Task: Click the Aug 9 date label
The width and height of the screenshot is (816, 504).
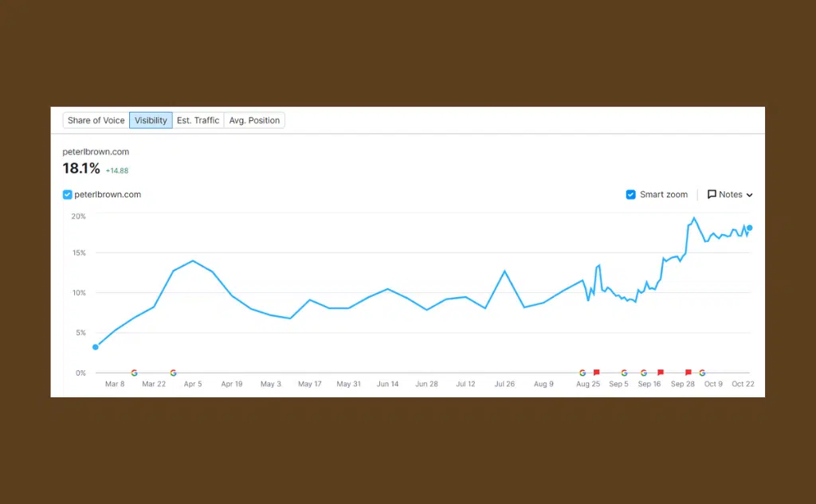Action: (543, 384)
